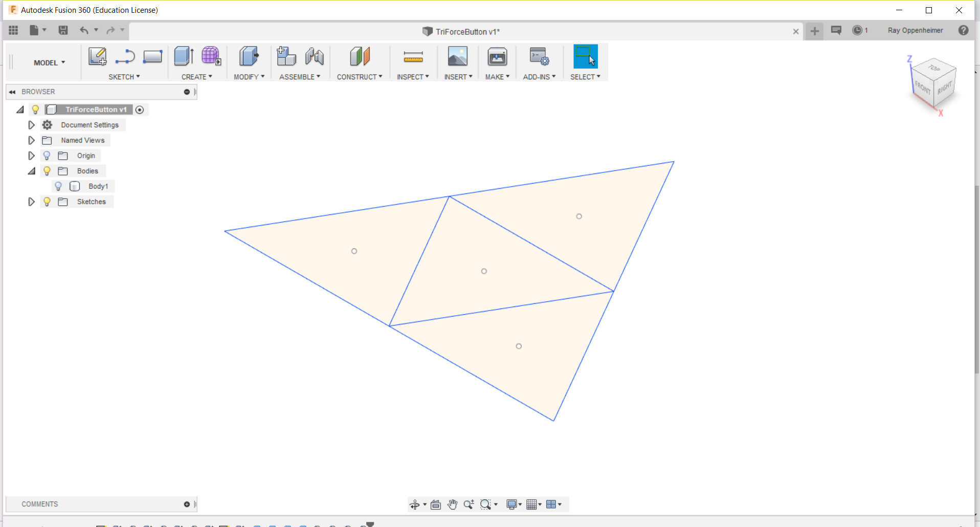Open the SELECT menu
Image resolution: width=980 pixels, height=527 pixels.
[585, 77]
